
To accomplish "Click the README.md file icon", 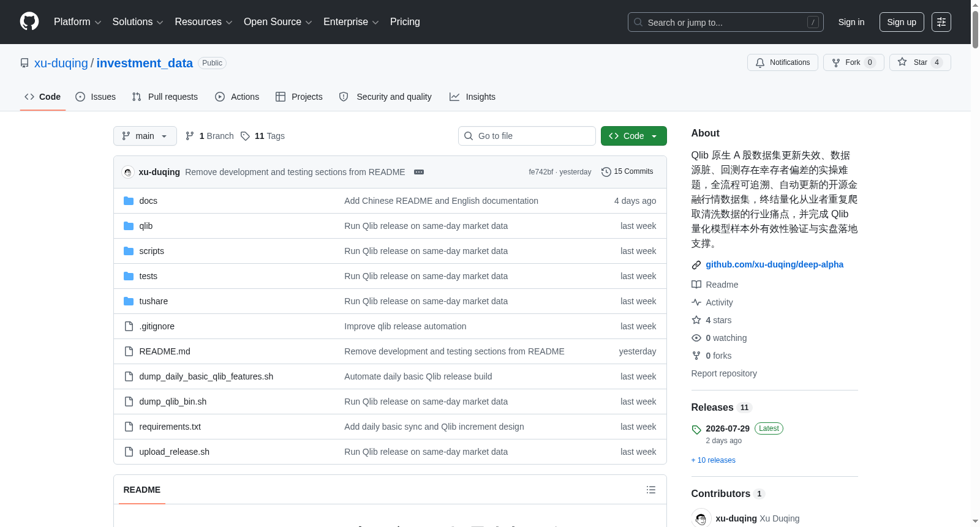I will point(129,351).
